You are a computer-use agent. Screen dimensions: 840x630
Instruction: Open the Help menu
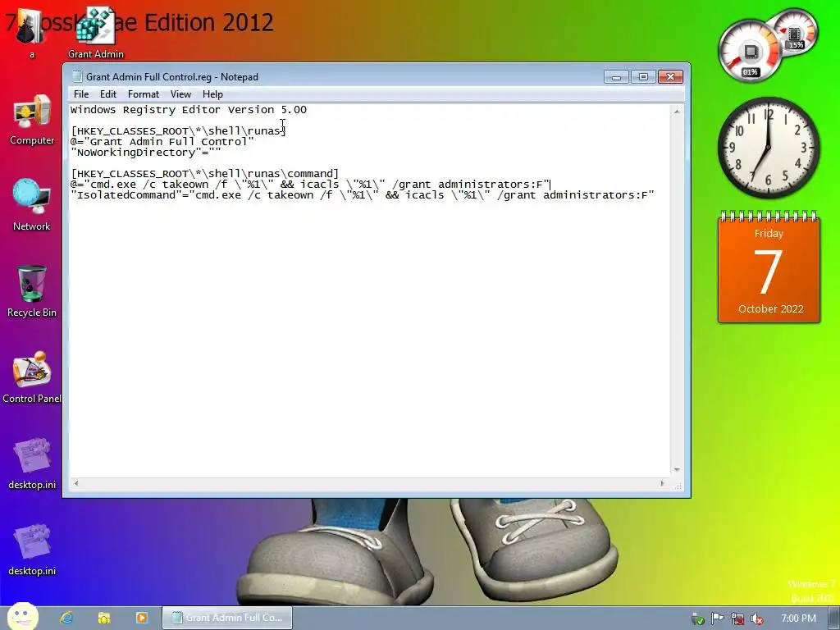(x=212, y=94)
